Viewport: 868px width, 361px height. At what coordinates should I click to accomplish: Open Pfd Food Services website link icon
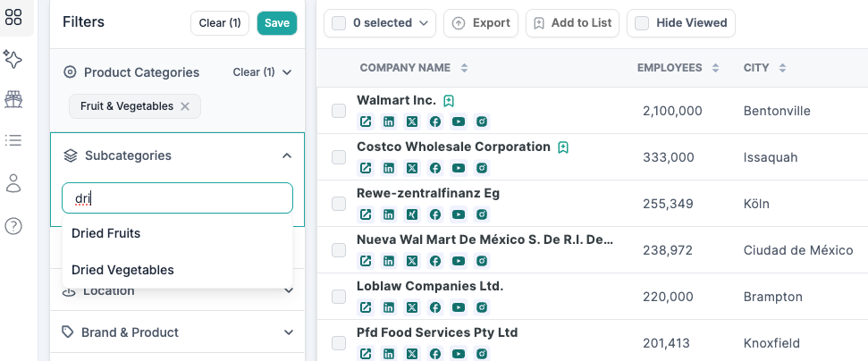click(x=366, y=354)
